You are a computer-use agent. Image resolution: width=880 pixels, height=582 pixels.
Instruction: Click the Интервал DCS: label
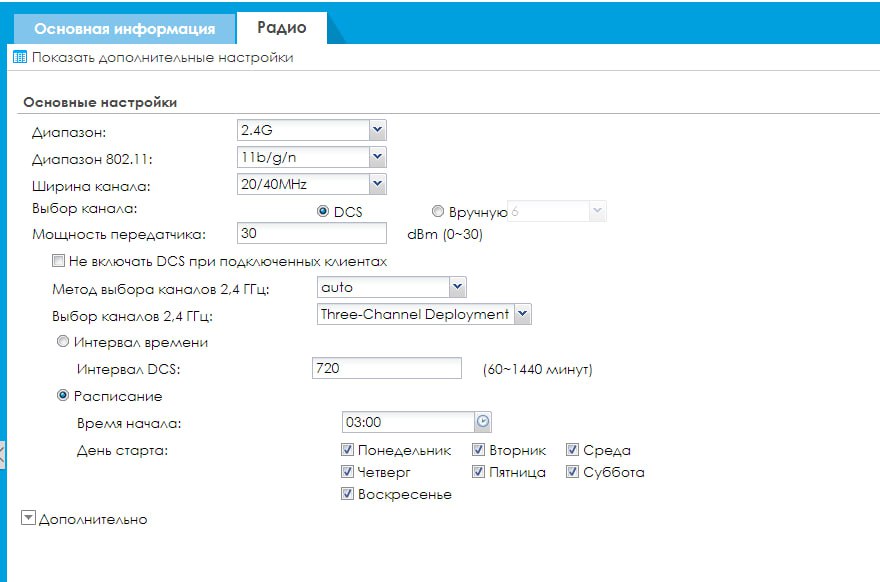click(x=129, y=369)
